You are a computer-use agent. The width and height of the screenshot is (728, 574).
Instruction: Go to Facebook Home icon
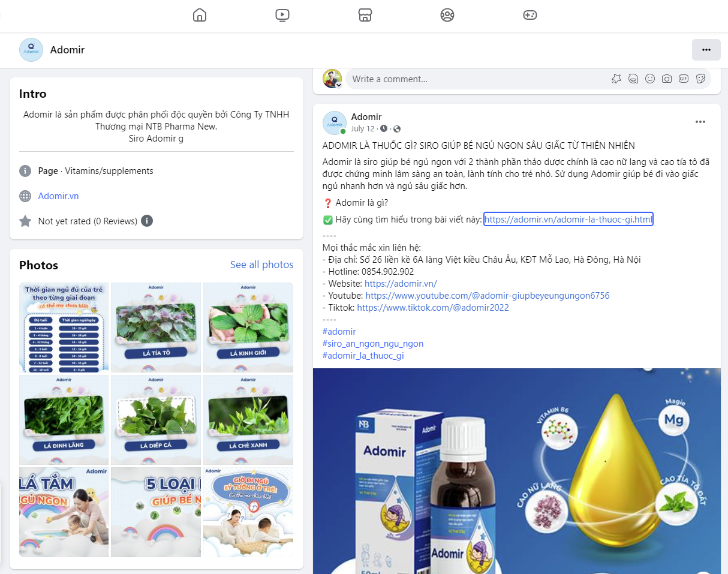[200, 15]
